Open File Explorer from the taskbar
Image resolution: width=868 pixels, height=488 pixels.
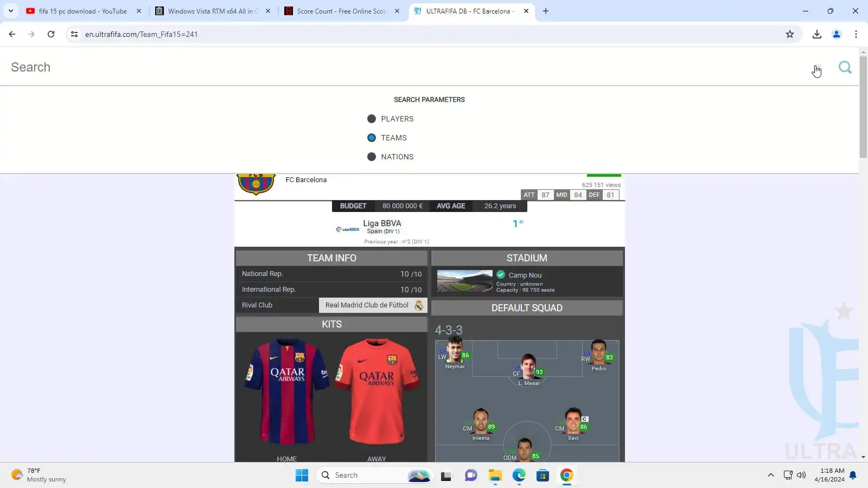tap(495, 476)
